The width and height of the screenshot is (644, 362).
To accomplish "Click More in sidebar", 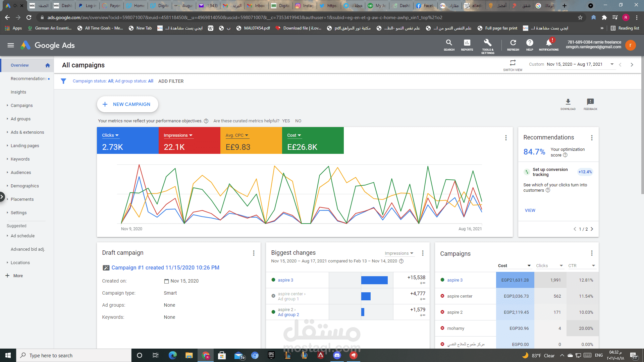I will 18,276.
